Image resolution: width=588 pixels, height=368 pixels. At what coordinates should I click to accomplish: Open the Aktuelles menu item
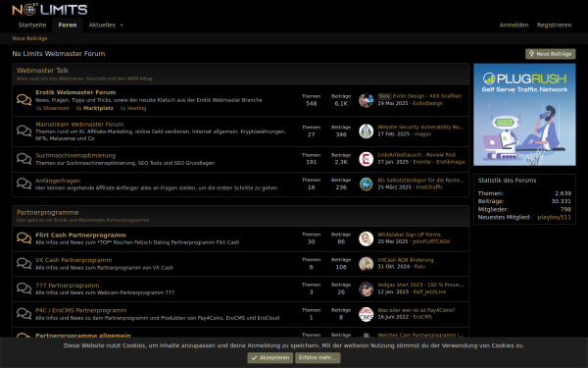[102, 26]
